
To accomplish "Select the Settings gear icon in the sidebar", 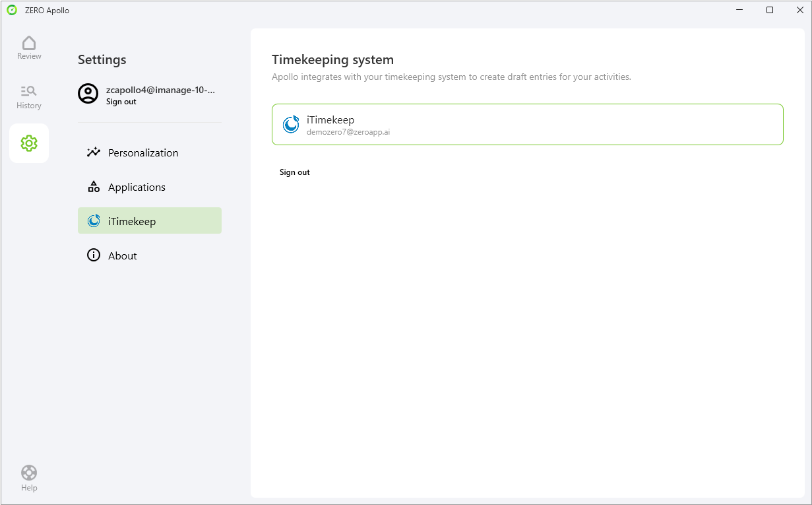I will point(29,143).
